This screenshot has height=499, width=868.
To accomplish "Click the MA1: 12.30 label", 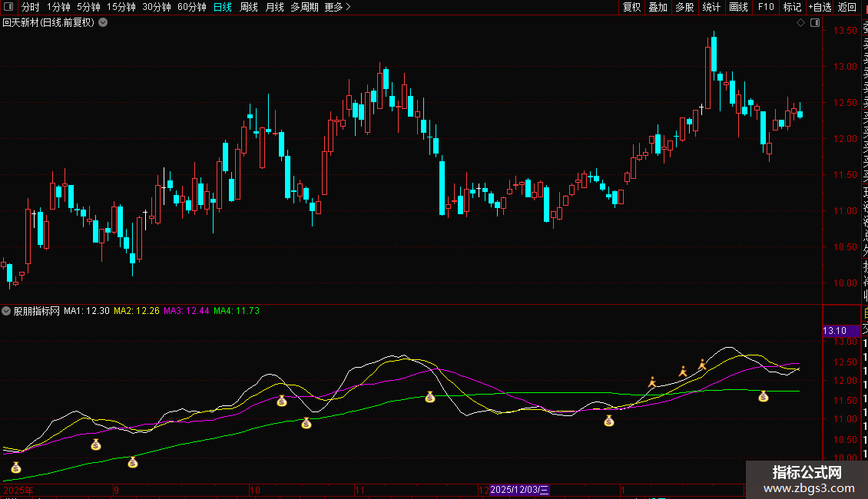I will pyautogui.click(x=86, y=311).
